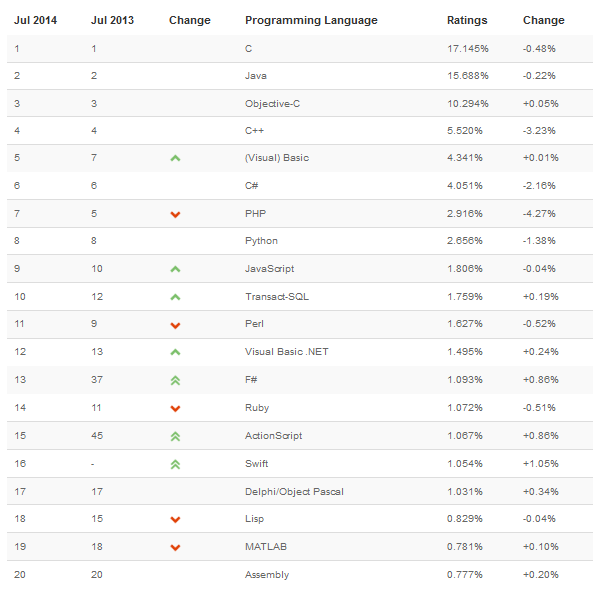Image resolution: width=600 pixels, height=603 pixels.
Task: Click the double up arrow beside F#
Action: (175, 380)
